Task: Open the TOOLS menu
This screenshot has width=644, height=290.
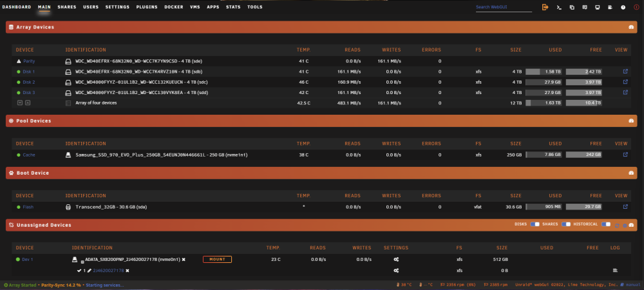Action: 255,7
